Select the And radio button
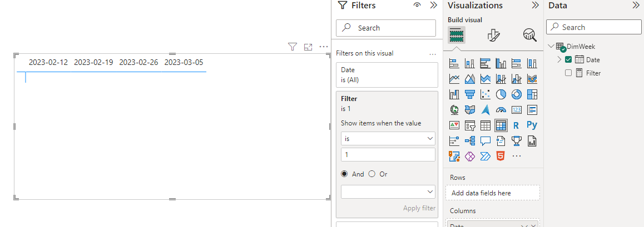 click(x=344, y=174)
